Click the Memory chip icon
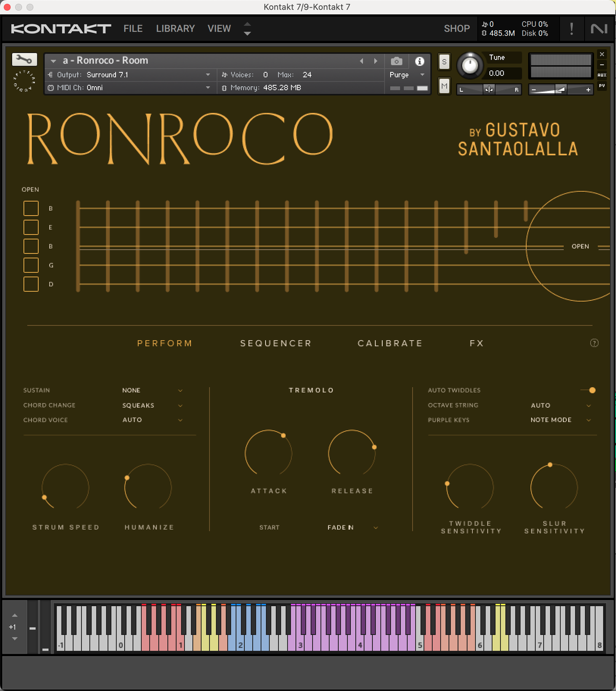Image resolution: width=616 pixels, height=691 pixels. click(224, 88)
